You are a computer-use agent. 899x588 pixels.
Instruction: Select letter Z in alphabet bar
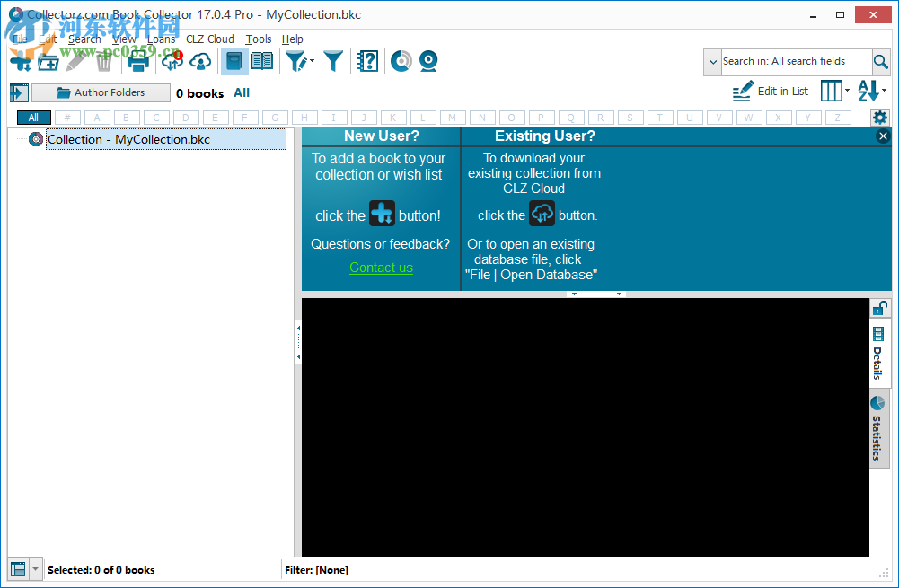click(838, 118)
